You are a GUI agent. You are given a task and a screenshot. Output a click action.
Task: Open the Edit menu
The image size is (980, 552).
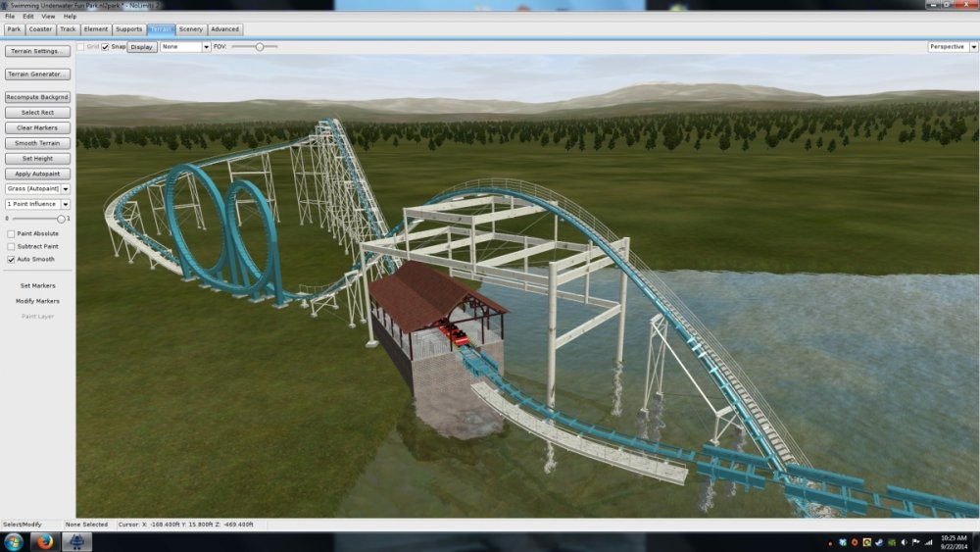coord(28,17)
